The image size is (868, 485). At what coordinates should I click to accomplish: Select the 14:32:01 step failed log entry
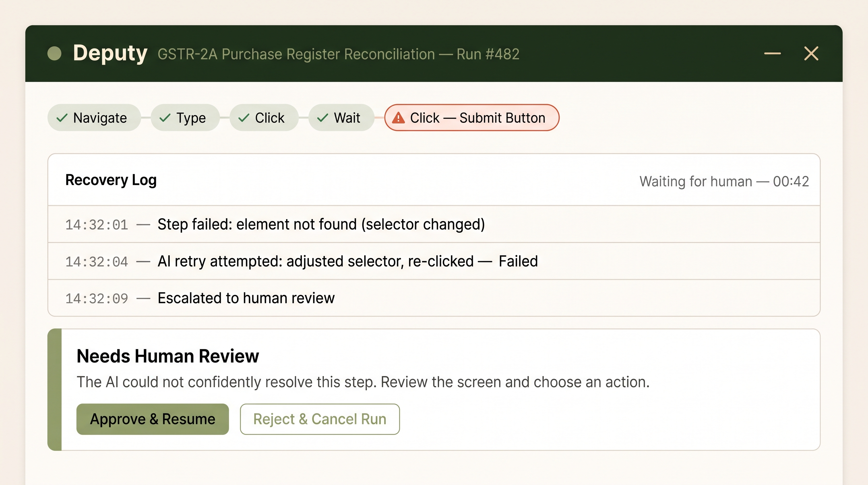coord(434,224)
